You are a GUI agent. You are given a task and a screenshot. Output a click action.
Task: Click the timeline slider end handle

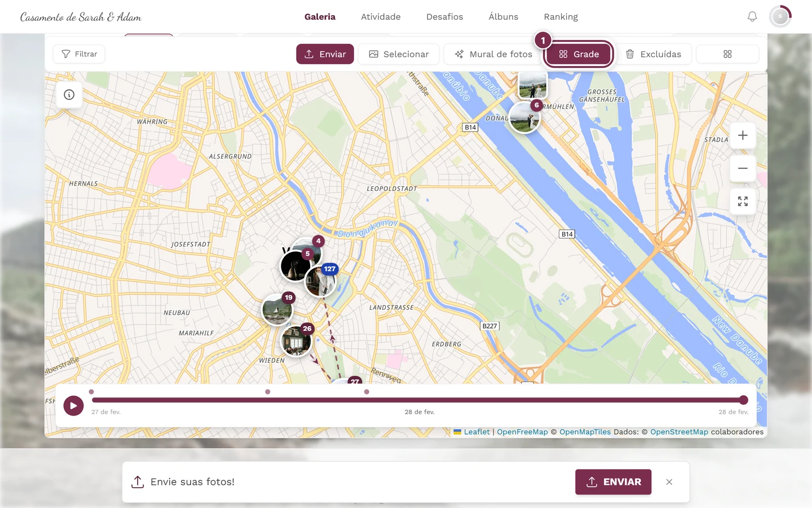pos(744,400)
